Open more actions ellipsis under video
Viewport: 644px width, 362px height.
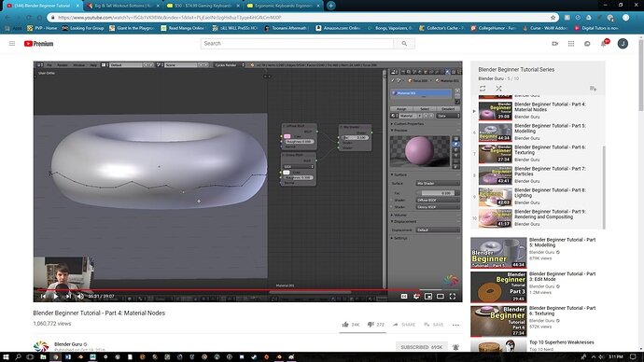(x=455, y=325)
